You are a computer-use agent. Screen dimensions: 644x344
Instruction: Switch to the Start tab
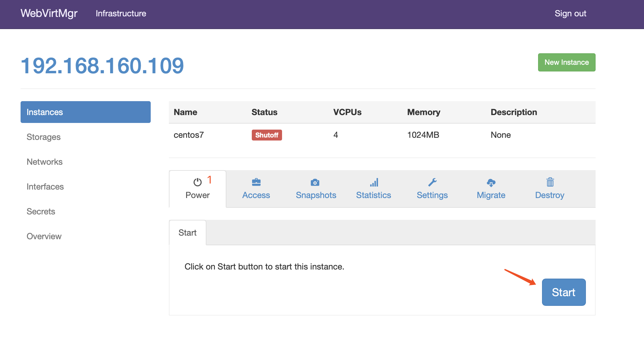click(188, 233)
